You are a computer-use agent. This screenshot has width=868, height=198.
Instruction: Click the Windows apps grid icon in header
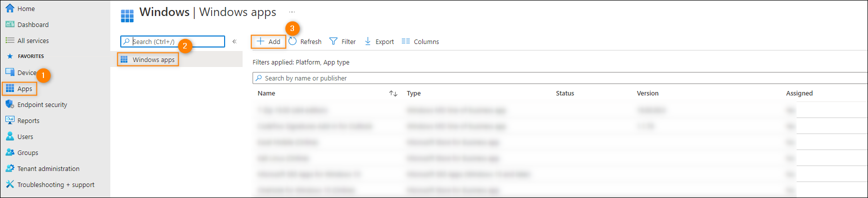tap(127, 16)
